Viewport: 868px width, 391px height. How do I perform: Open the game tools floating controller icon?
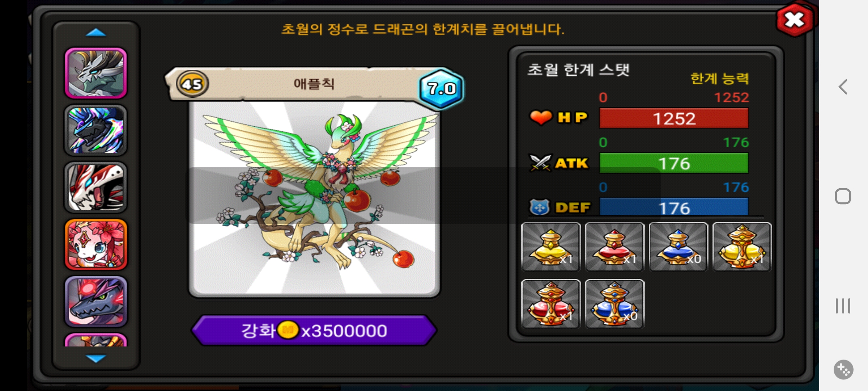tap(843, 370)
